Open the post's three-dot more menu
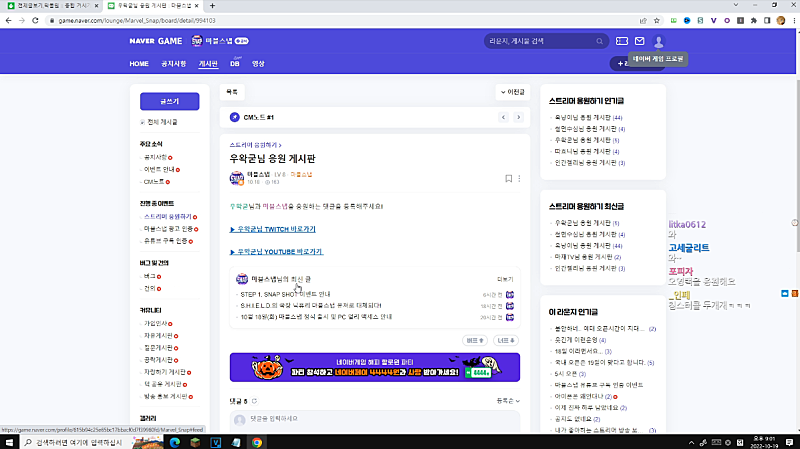The height and width of the screenshot is (449, 800). (520, 178)
